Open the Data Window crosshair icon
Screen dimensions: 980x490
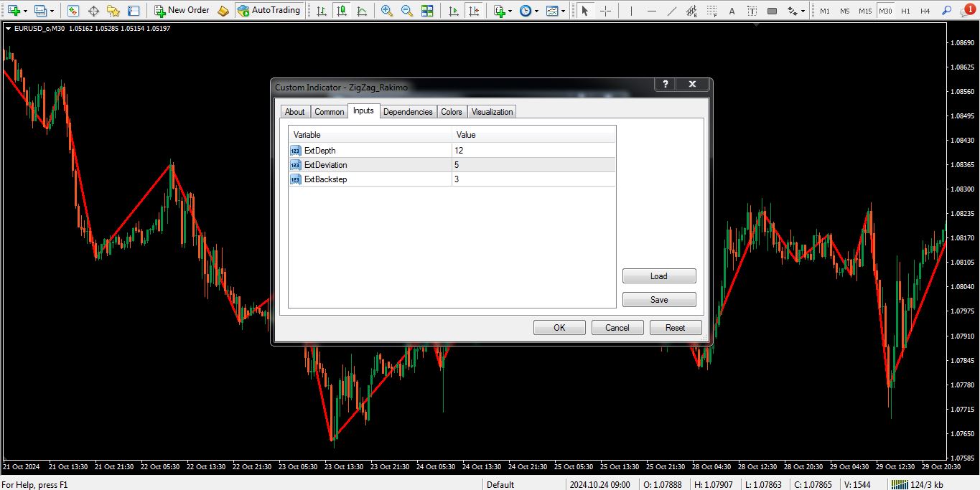(x=93, y=11)
